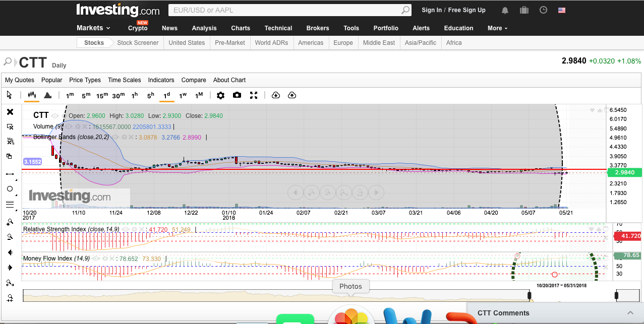The image size is (644, 324).
Task: Click the cloud upload icon
Action: pyautogui.click(x=292, y=95)
